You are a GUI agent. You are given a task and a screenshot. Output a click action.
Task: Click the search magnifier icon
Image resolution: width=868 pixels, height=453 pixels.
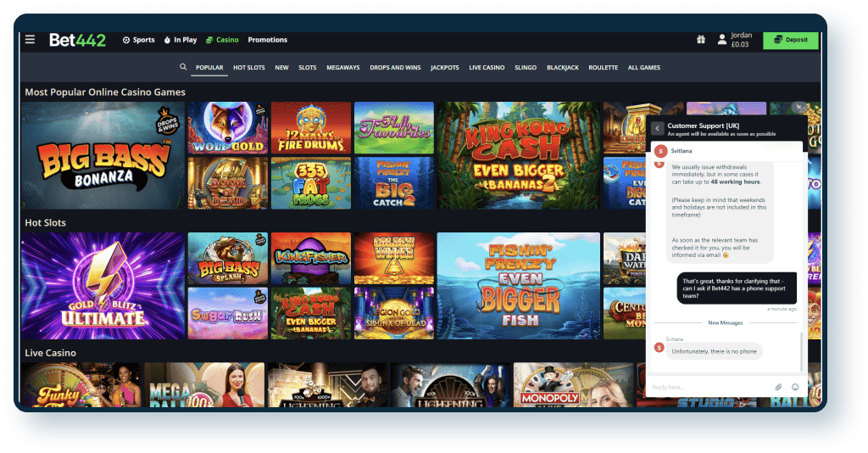(x=183, y=67)
